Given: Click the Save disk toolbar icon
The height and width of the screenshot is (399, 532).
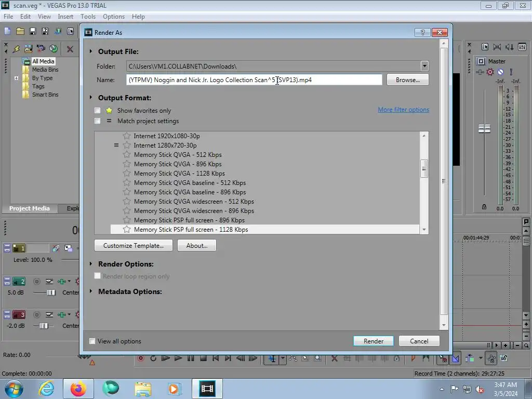Looking at the screenshot, I should tap(33, 31).
